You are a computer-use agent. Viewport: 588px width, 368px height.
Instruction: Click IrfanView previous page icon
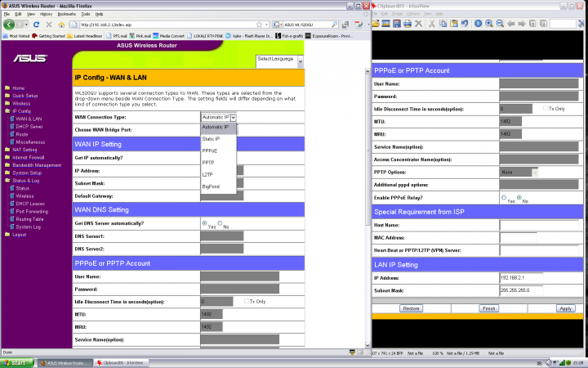click(532, 24)
